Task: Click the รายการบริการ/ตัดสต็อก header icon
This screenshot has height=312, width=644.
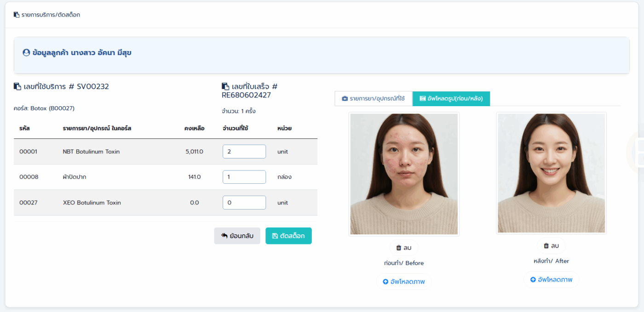Action: click(x=17, y=15)
